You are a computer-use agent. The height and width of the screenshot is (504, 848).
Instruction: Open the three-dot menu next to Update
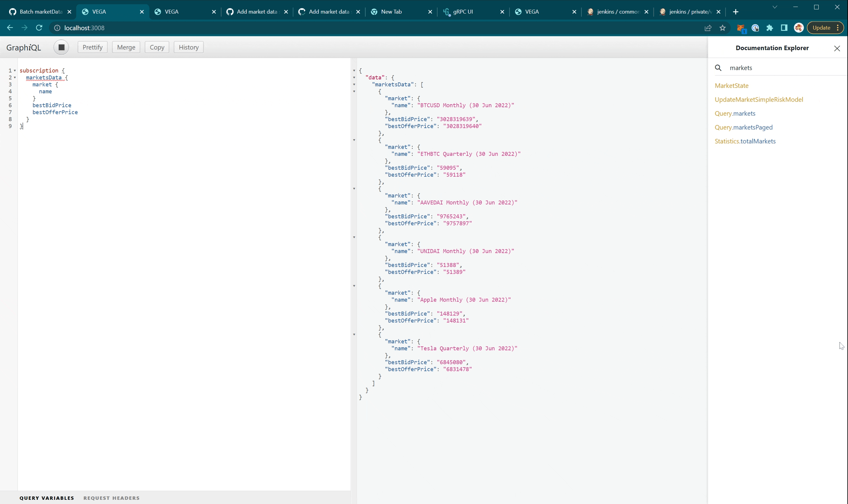tap(838, 28)
